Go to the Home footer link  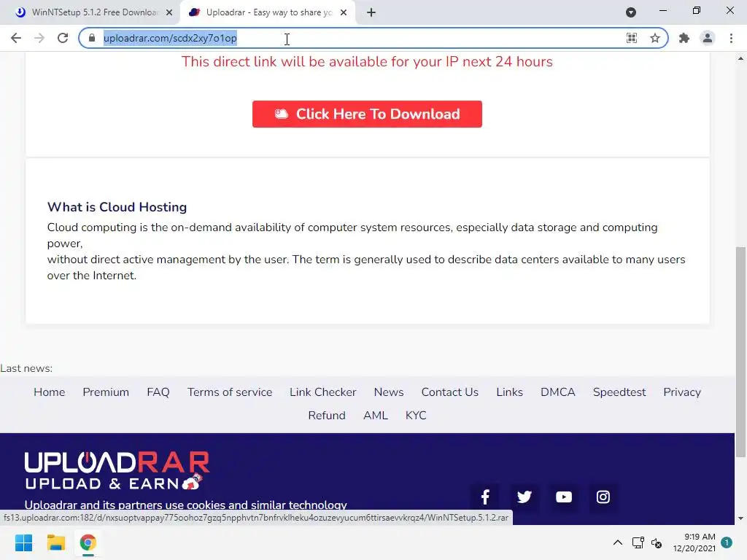click(x=49, y=392)
